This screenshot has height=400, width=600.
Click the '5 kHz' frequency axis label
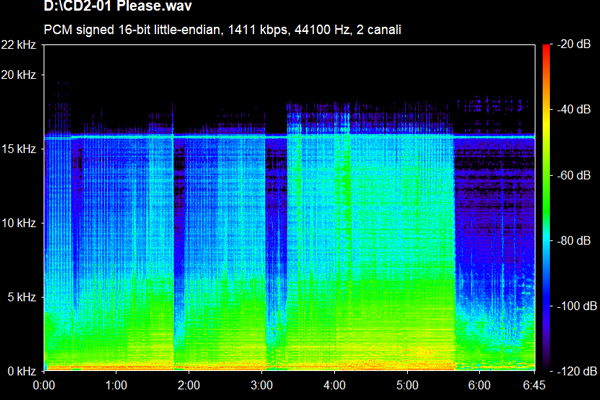22,297
